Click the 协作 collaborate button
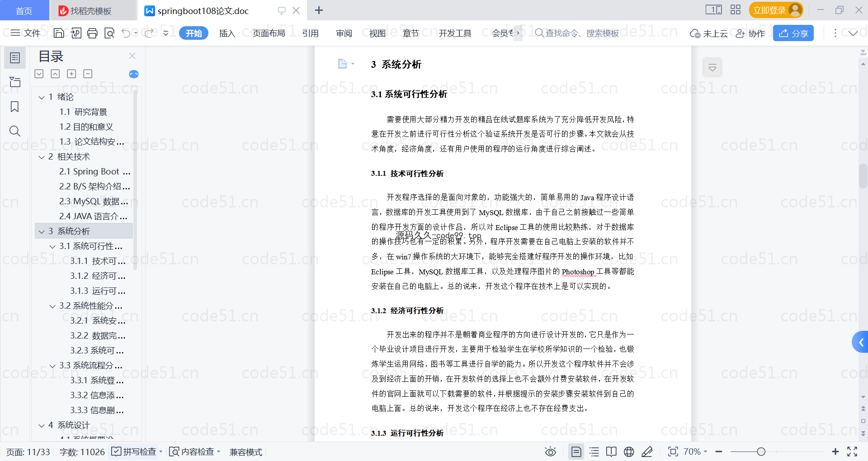 click(x=750, y=33)
